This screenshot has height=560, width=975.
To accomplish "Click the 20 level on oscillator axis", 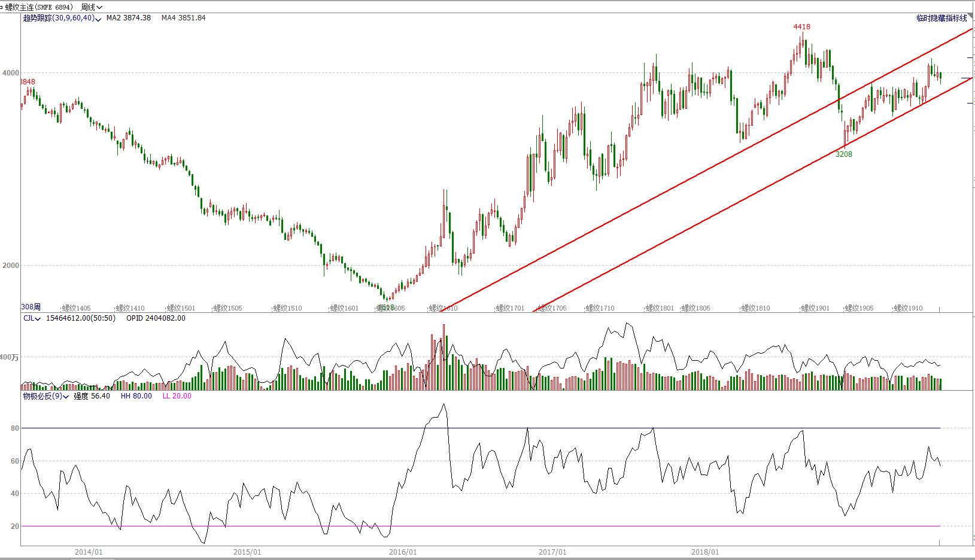I will click(x=15, y=526).
